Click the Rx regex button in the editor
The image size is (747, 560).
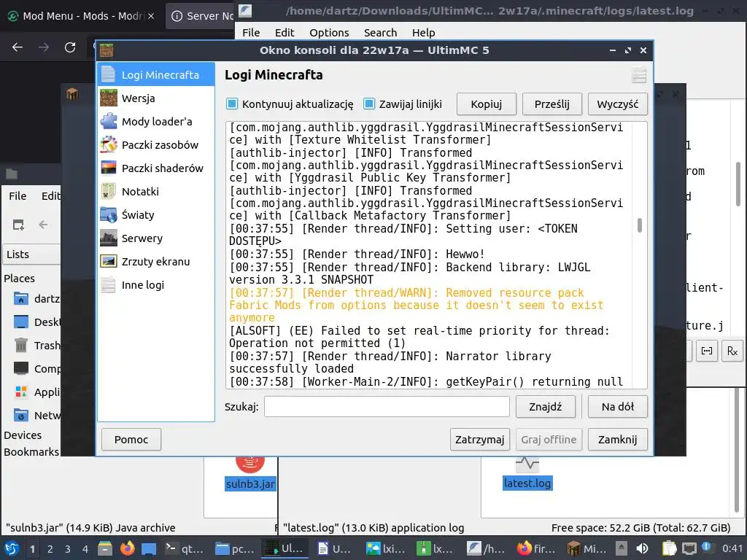pos(732,351)
